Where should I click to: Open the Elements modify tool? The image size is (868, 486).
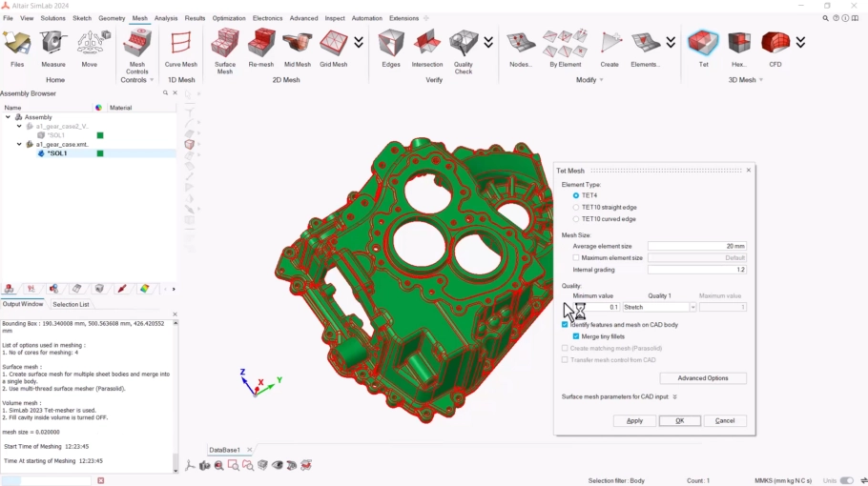[x=646, y=49]
